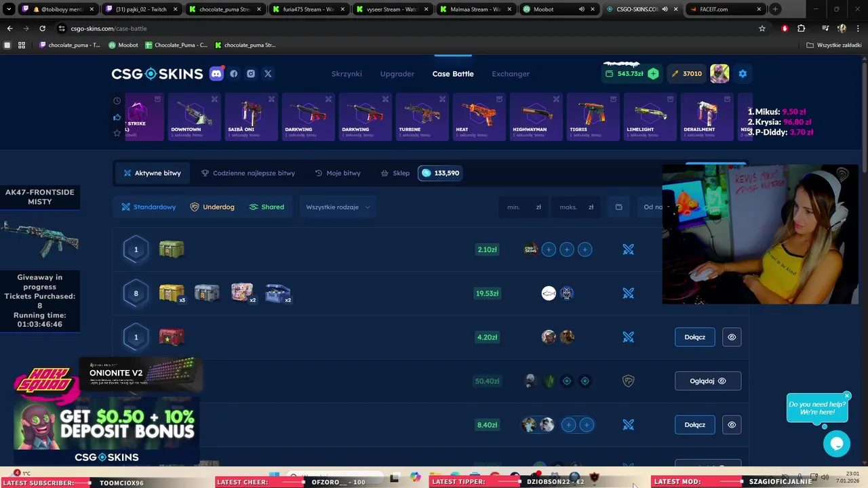Open the user avatar profile

coord(719,74)
